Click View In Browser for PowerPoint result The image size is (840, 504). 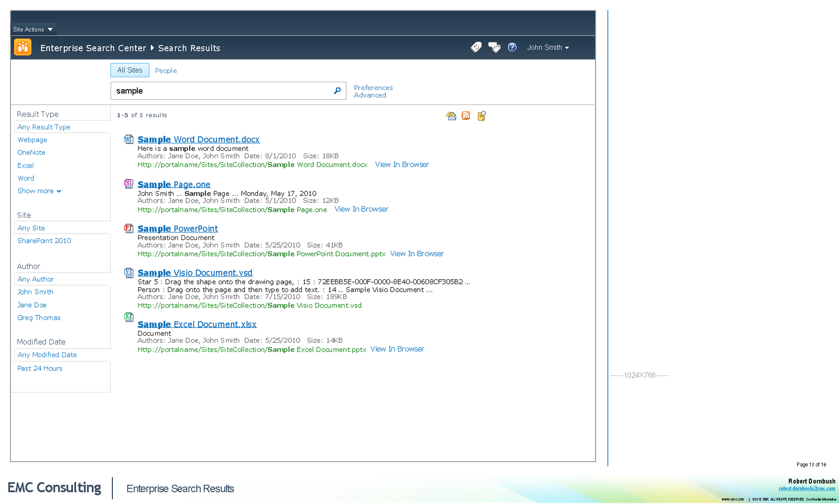(416, 254)
